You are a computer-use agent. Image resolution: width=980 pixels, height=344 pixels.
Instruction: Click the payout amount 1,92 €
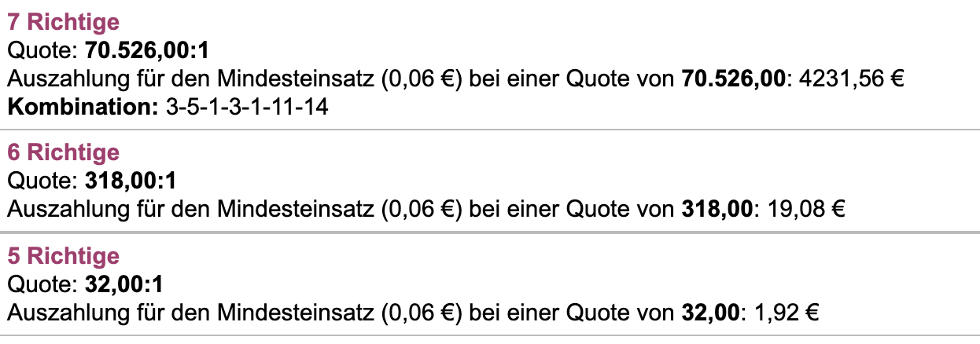tap(787, 313)
